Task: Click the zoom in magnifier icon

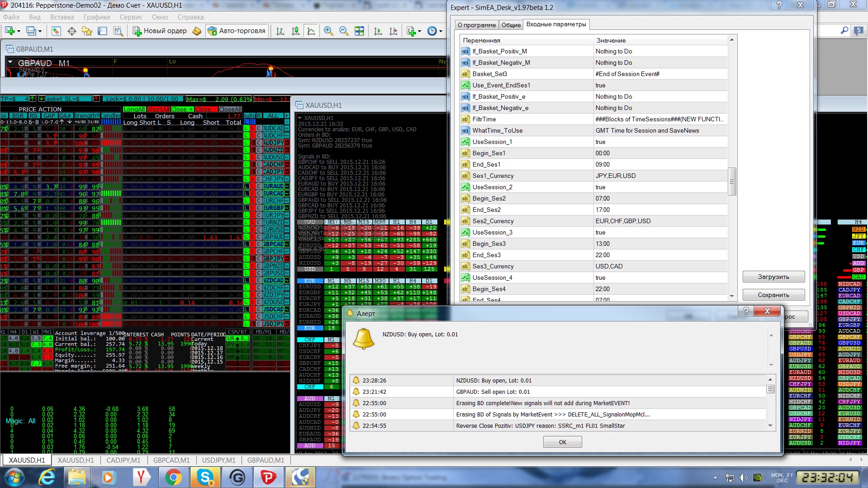Action: pos(328,31)
